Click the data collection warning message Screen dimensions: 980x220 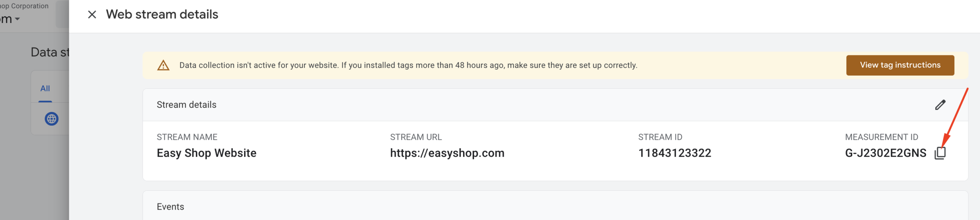[408, 65]
